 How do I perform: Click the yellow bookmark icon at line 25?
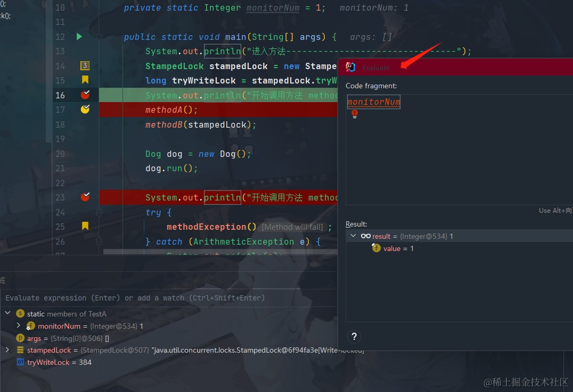click(85, 226)
